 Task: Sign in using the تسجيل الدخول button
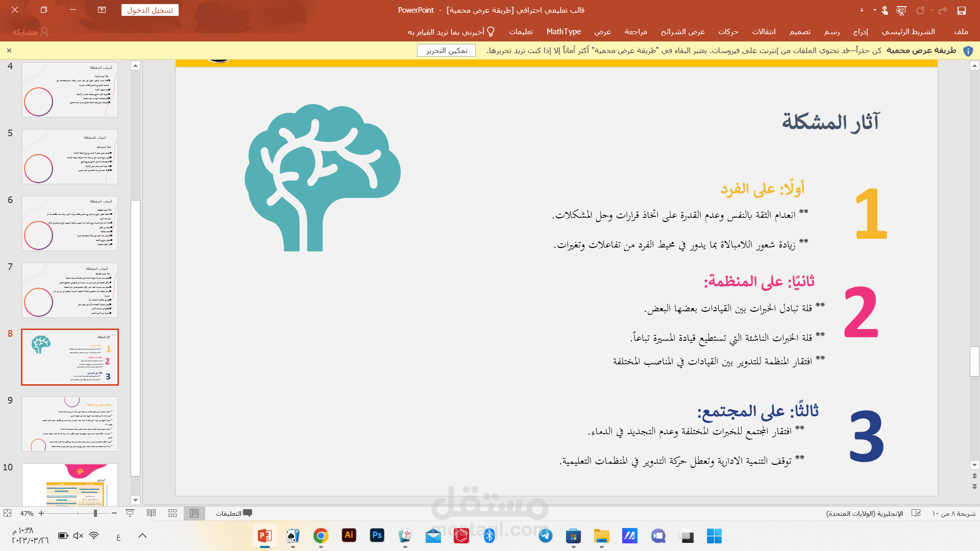(150, 10)
